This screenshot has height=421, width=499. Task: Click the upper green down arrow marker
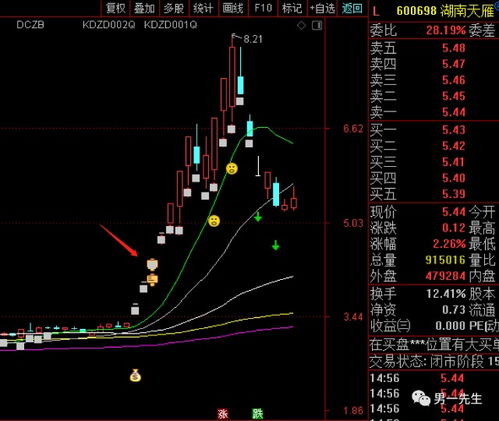click(x=258, y=217)
